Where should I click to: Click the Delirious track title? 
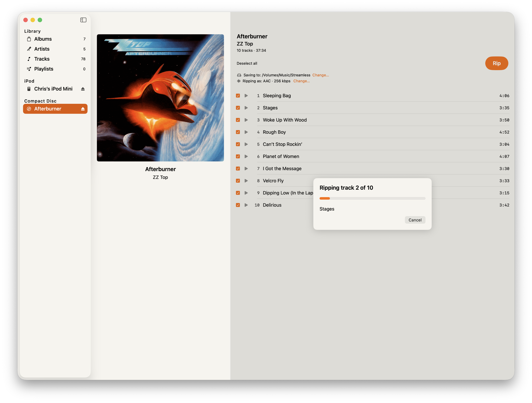pos(272,205)
